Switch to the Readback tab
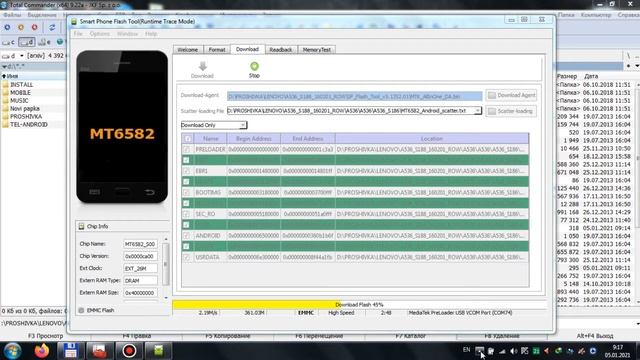Viewport: 640px width, 360px height. (x=281, y=49)
